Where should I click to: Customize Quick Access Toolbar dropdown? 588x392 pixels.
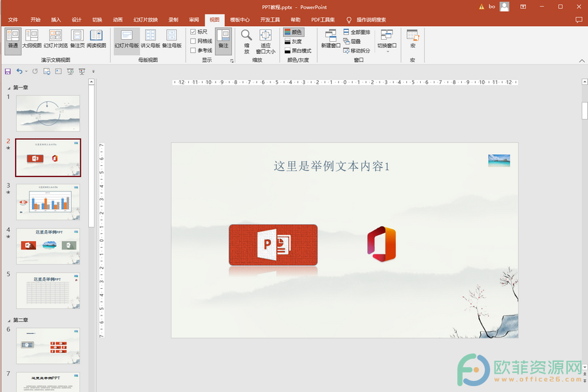pos(93,71)
